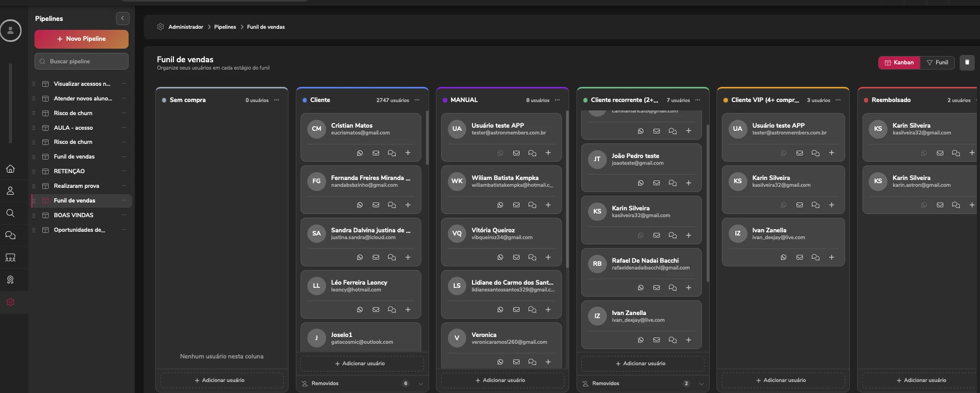This screenshot has width=980, height=393.
Task: Expand Removidos section in Cliente recorrente column
Action: (643, 384)
